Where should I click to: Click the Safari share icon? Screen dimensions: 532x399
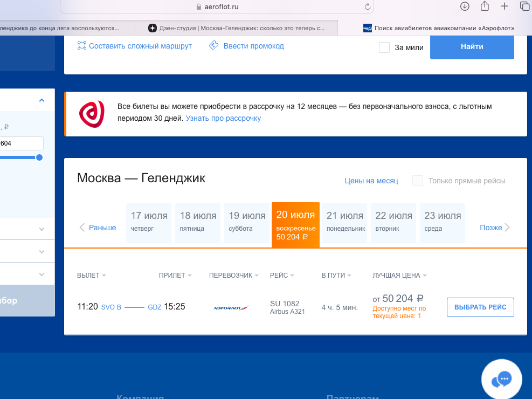point(485,6)
